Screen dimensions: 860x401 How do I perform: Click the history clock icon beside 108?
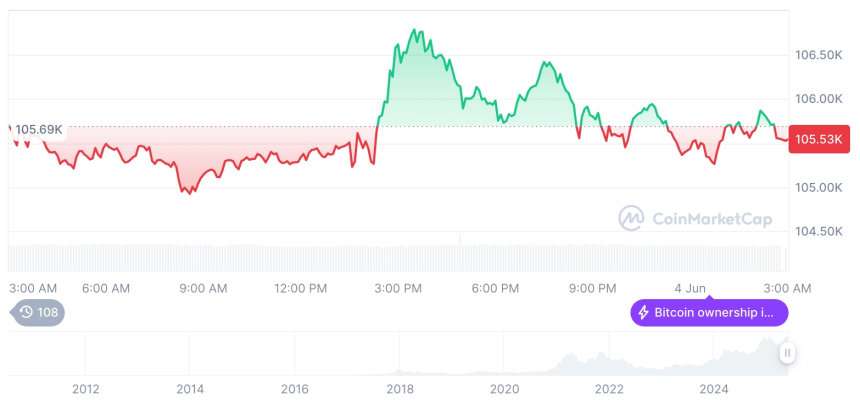click(27, 312)
